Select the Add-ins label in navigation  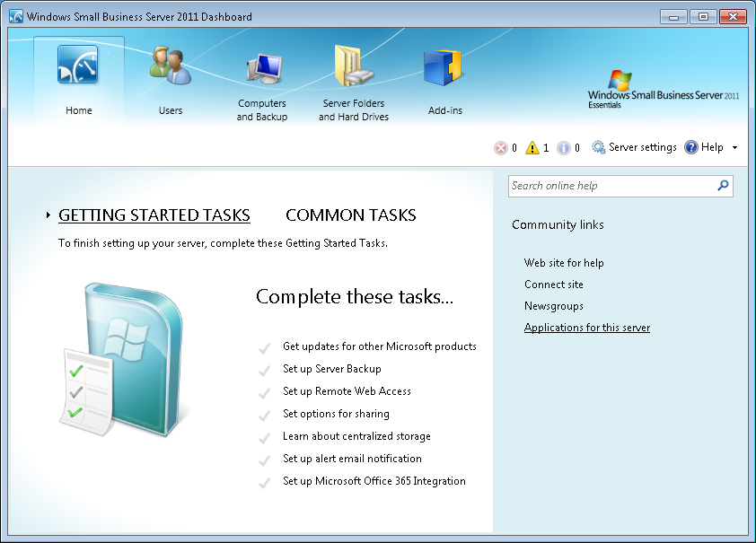[x=445, y=110]
